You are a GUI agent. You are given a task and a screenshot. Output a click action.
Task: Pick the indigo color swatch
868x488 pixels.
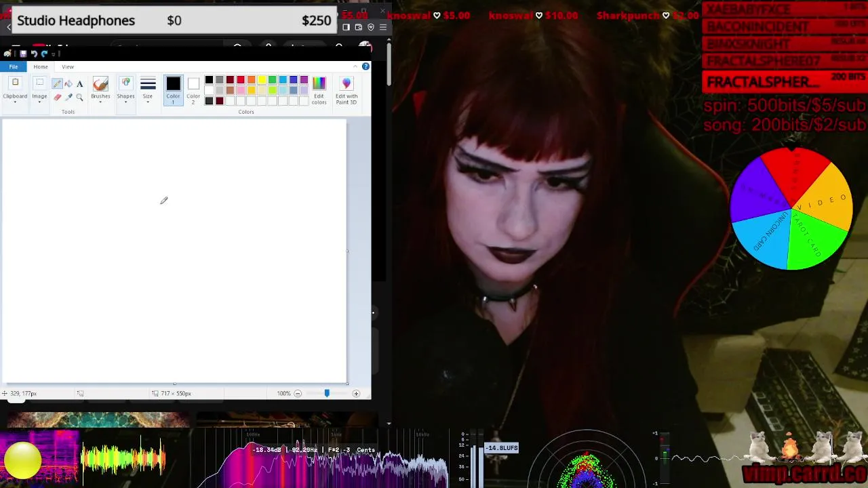[x=294, y=79]
